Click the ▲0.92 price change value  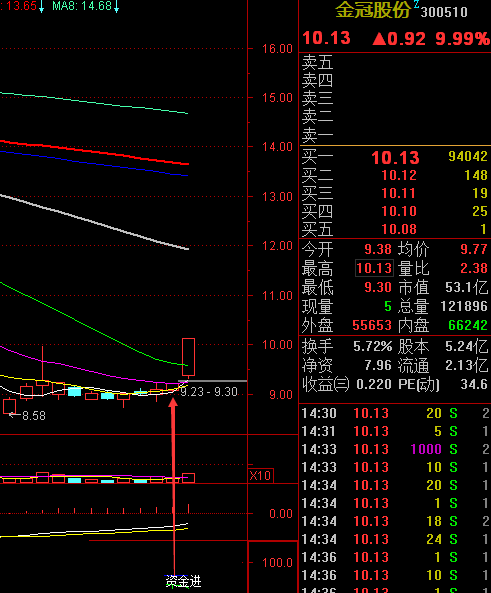click(399, 39)
